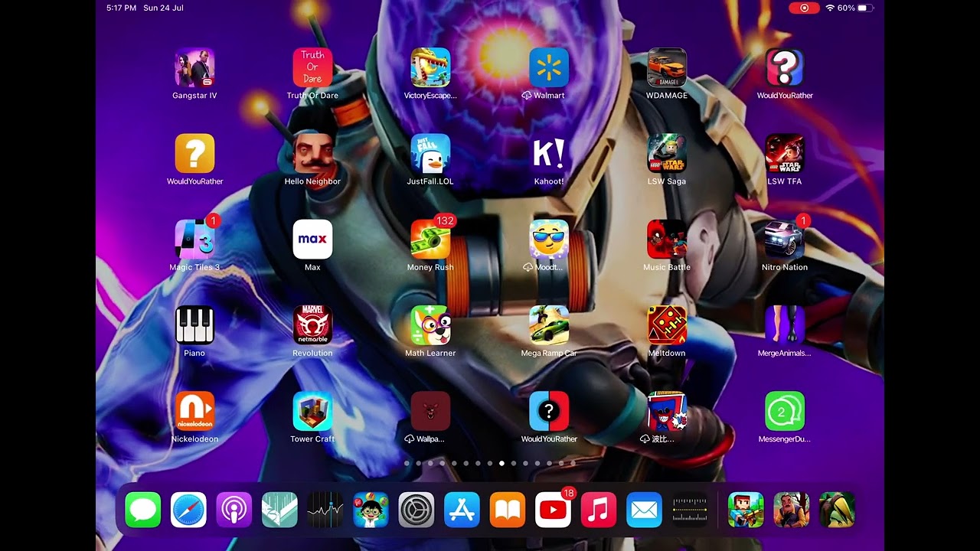
Task: Open Messages from the dock
Action: (x=143, y=510)
